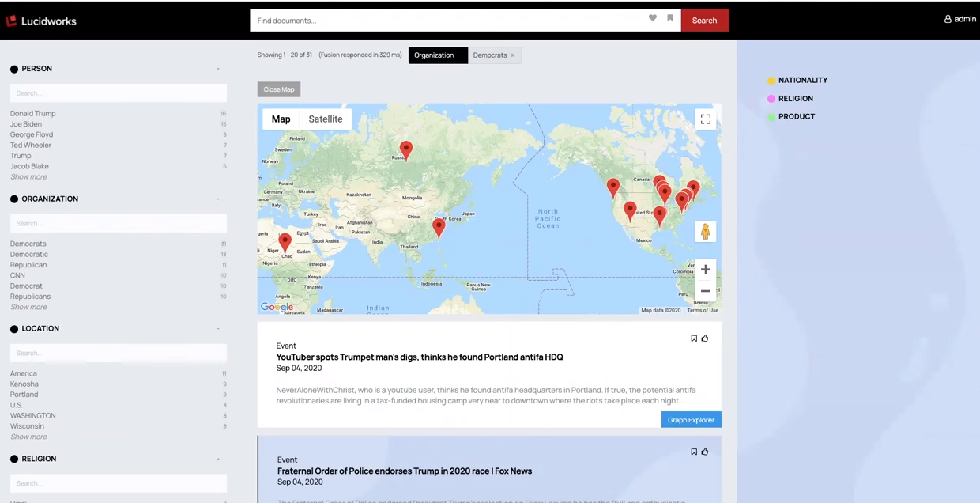Switch the map to Satellite view
980x503 pixels.
click(325, 119)
